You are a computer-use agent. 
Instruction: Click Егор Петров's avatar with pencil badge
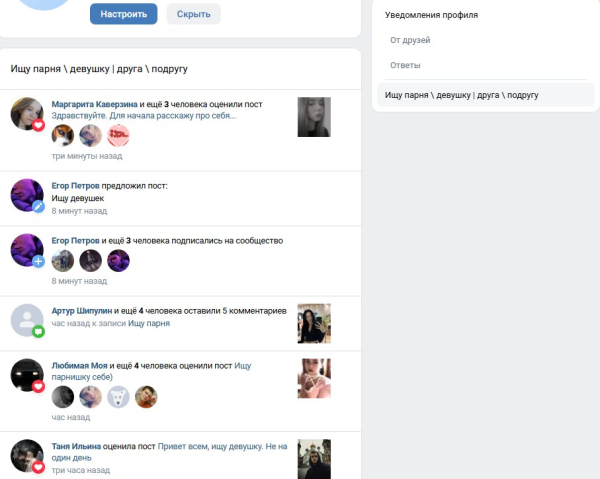[27, 195]
